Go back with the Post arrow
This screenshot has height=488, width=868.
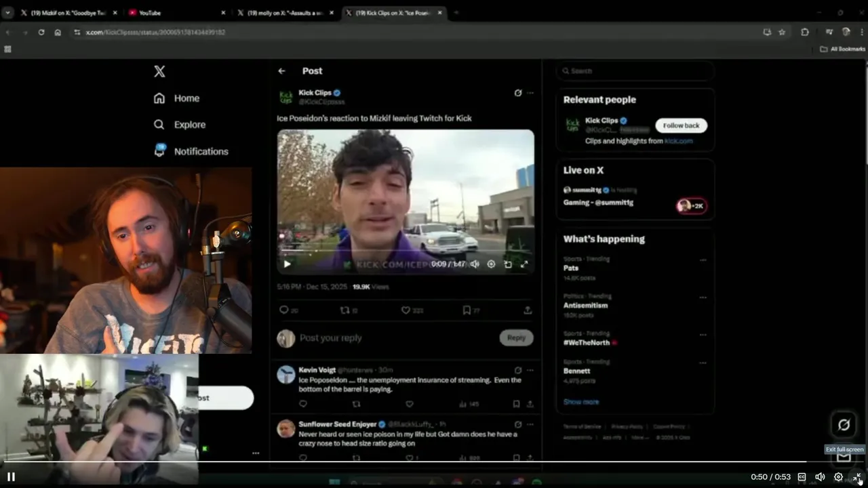pos(281,70)
